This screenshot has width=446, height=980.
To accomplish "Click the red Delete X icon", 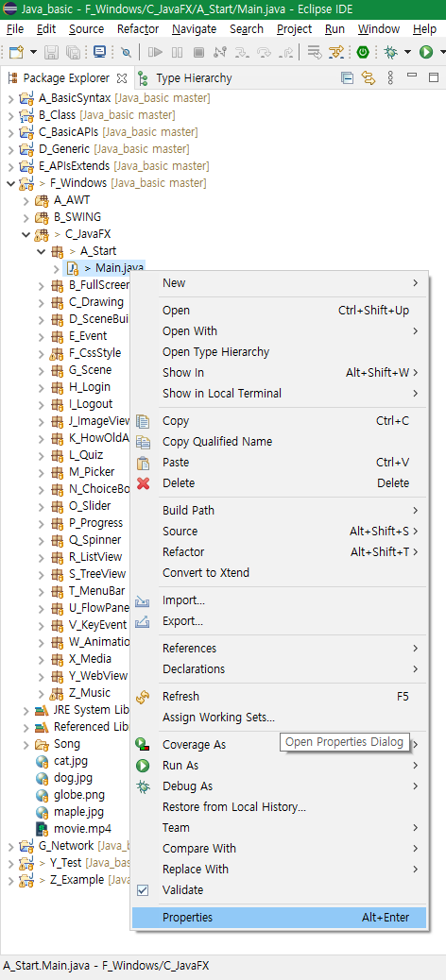I will (x=144, y=483).
